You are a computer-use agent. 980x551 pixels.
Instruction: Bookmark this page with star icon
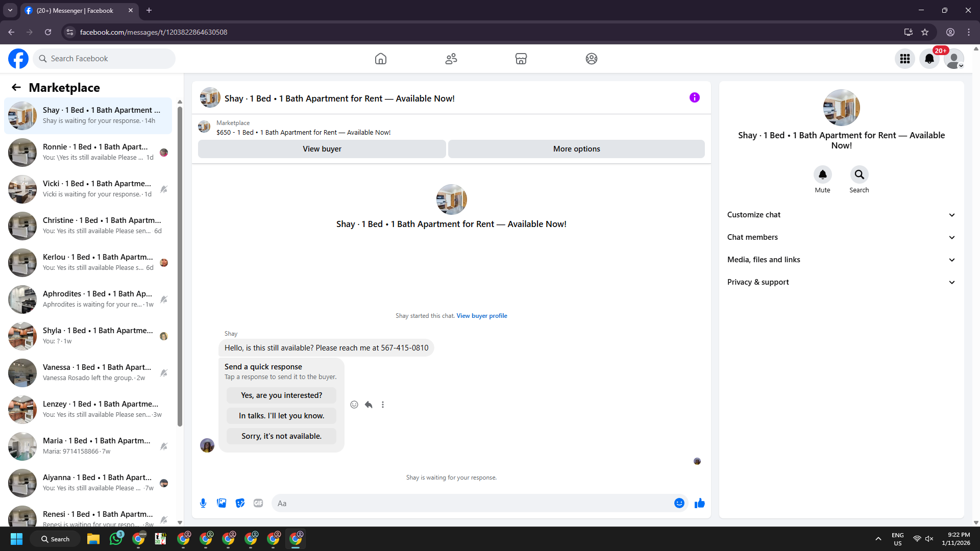click(925, 32)
